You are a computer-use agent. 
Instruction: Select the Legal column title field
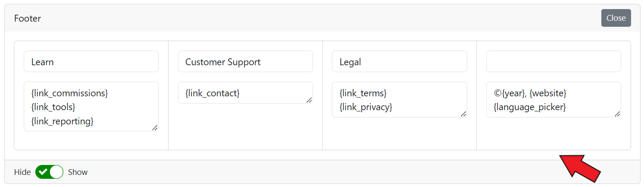(x=399, y=62)
